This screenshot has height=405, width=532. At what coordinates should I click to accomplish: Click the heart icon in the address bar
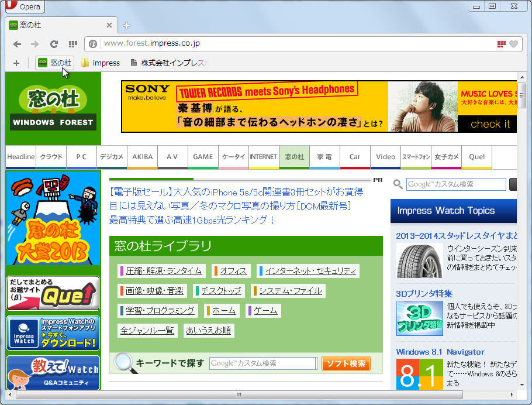[x=513, y=43]
